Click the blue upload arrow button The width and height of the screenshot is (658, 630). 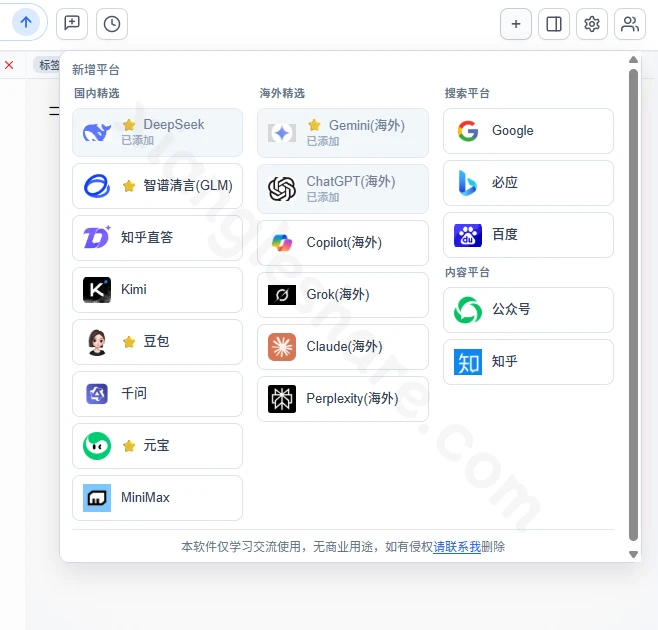point(26,22)
